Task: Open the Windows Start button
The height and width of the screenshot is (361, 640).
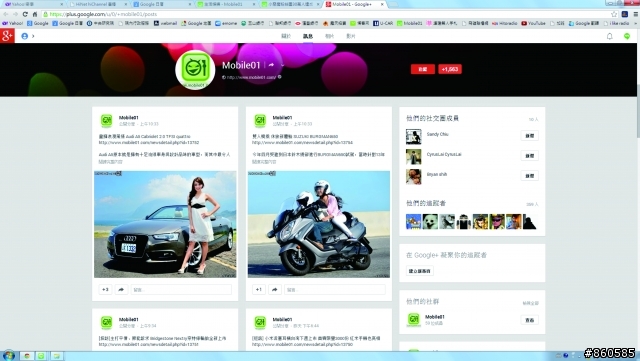Action: pos(8,356)
